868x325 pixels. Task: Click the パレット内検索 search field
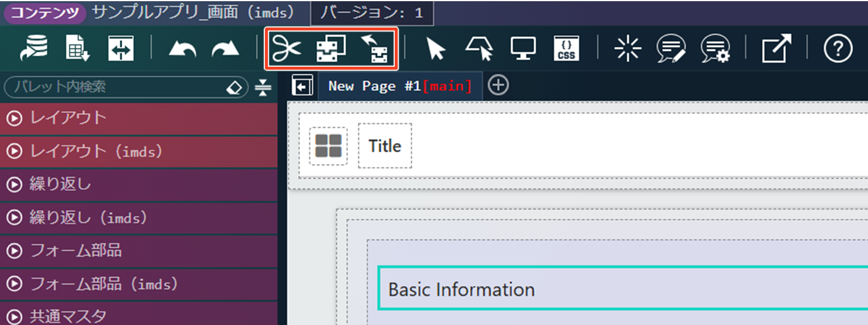tap(117, 87)
